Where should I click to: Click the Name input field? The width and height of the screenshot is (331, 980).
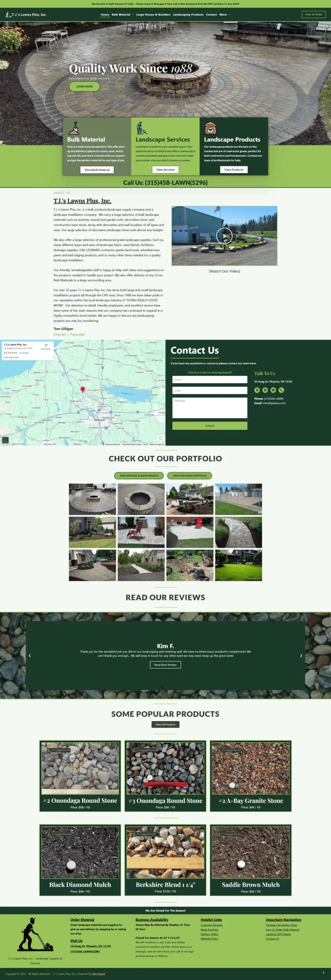[210, 379]
